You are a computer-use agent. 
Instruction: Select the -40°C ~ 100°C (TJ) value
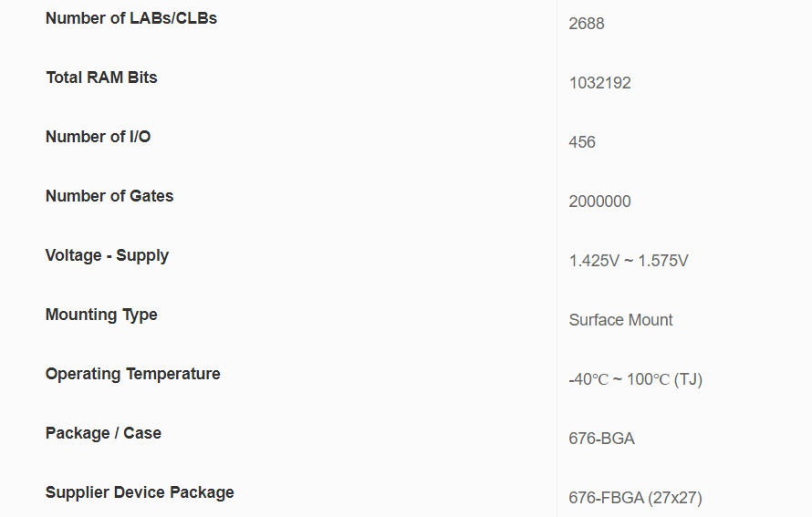click(635, 379)
